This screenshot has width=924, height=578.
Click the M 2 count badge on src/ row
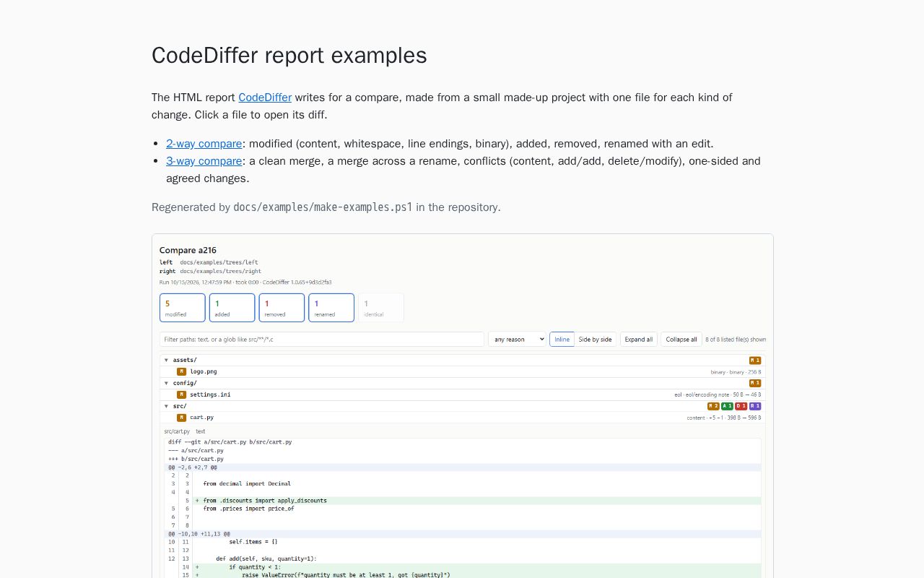tap(713, 406)
